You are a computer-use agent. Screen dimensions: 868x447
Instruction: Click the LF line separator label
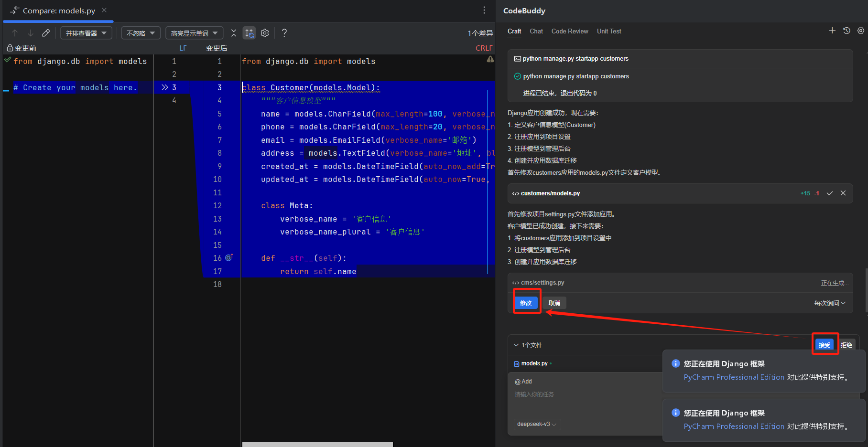183,48
